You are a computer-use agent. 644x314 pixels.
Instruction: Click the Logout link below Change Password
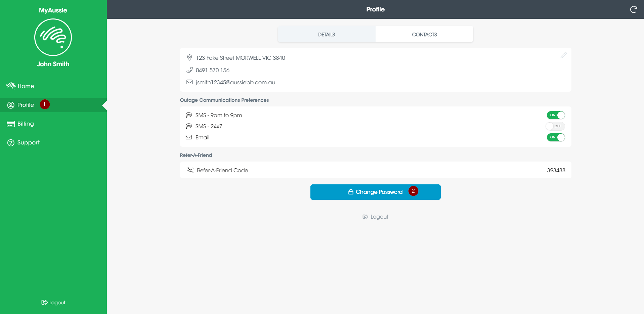(375, 217)
